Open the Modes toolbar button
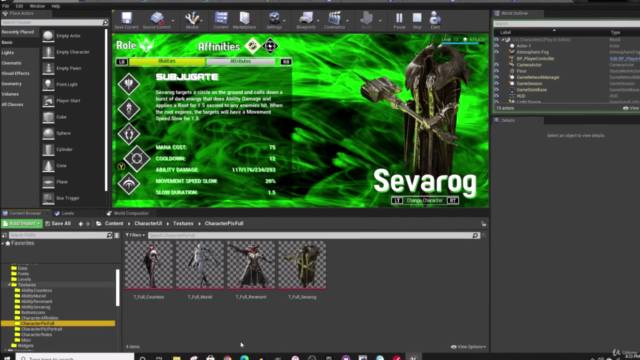This screenshot has height=360, width=640. pyautogui.click(x=192, y=20)
